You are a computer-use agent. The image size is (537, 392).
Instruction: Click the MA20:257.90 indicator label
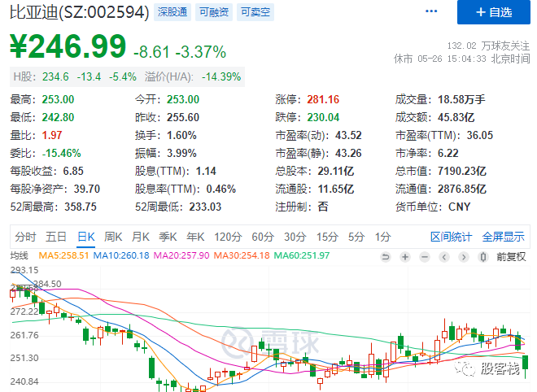(x=181, y=255)
